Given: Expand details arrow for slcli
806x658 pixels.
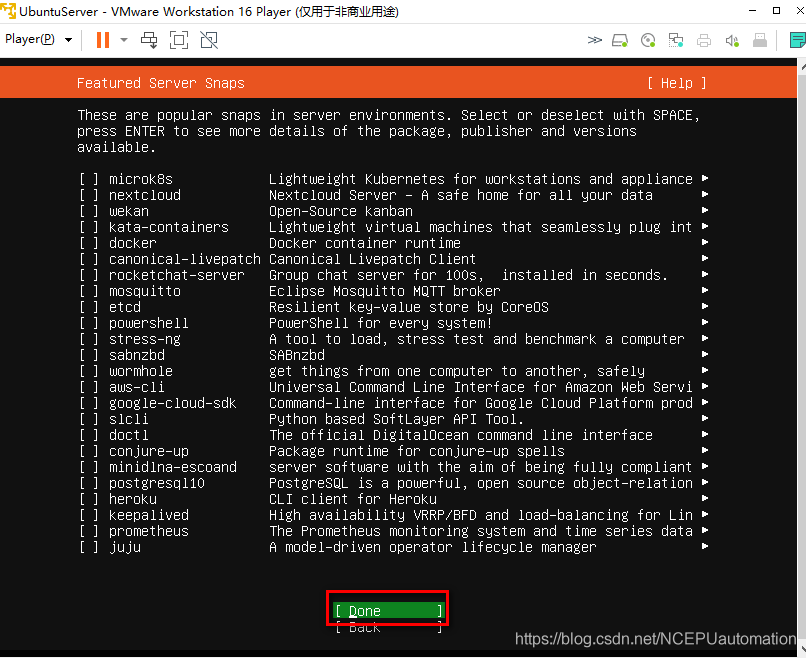Looking at the screenshot, I should (705, 418).
